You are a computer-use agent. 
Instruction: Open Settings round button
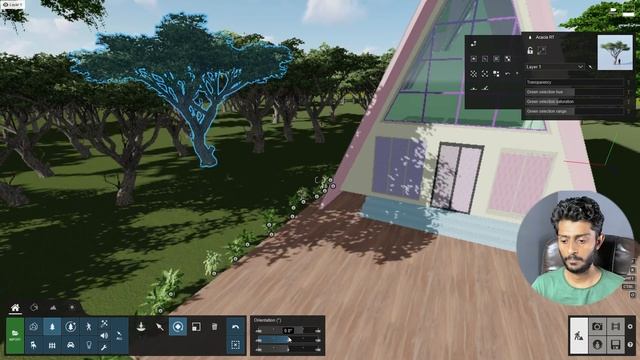point(630,327)
